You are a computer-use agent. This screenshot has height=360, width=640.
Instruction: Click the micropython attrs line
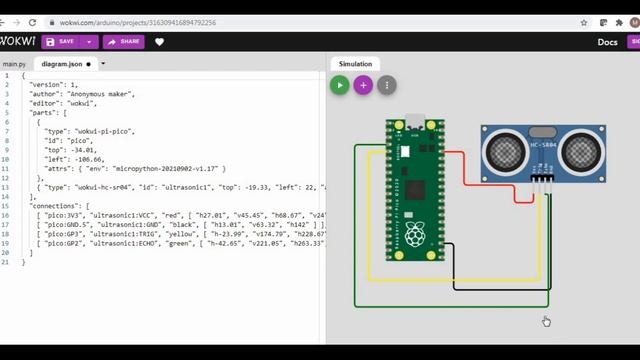tap(135, 169)
